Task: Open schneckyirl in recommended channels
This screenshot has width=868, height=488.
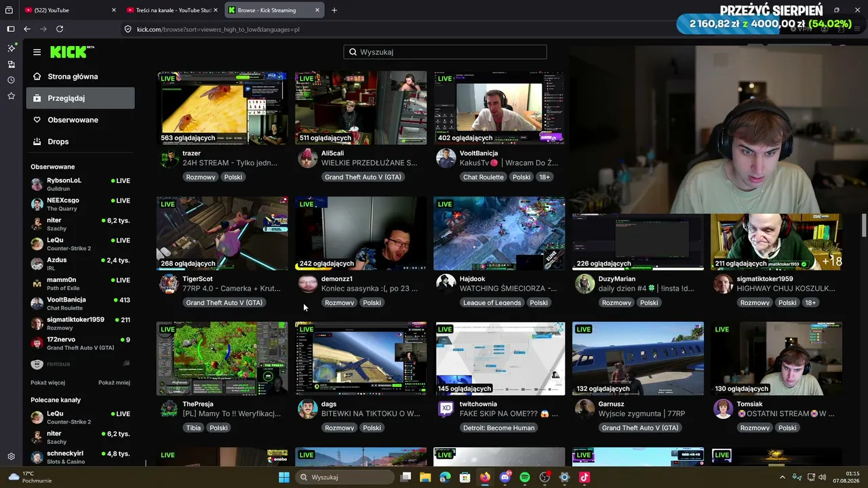Action: [81, 457]
